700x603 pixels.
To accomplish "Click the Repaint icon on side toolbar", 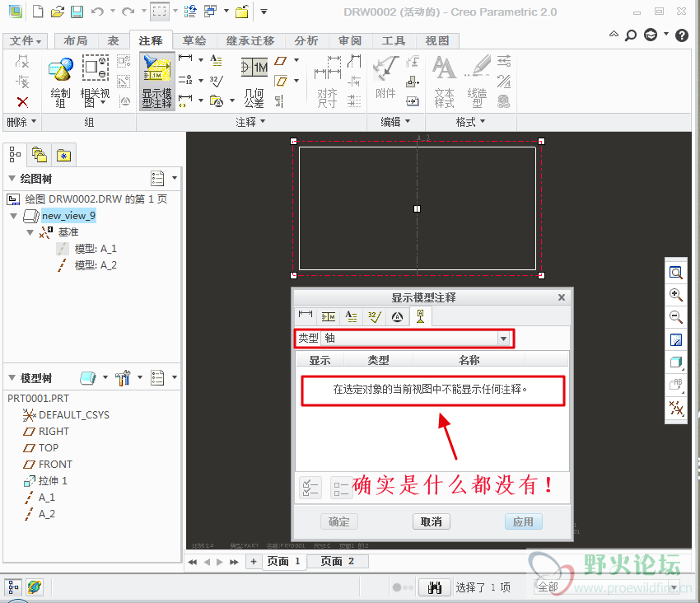I will [x=676, y=340].
